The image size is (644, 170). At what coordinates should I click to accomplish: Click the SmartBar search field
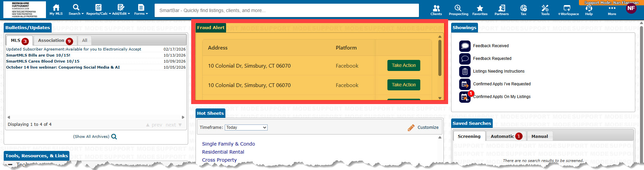pyautogui.click(x=287, y=10)
